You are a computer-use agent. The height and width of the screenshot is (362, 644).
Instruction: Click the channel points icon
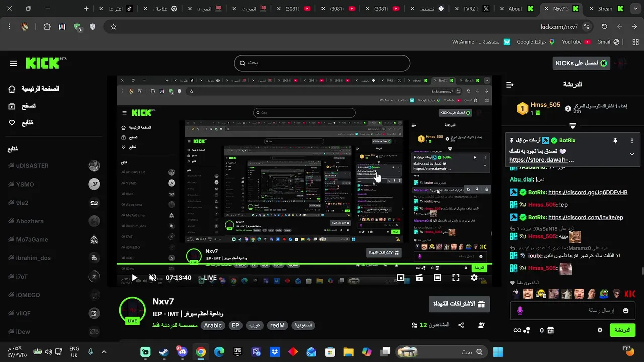[x=527, y=330]
